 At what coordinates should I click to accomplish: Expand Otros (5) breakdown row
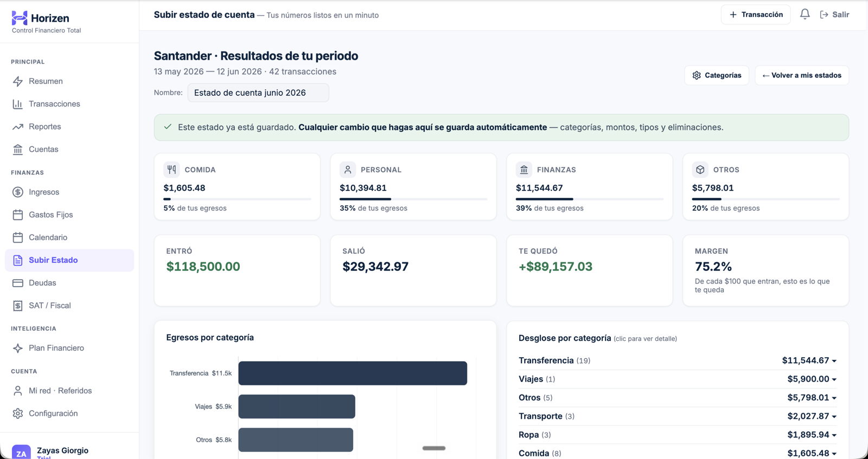click(x=678, y=398)
